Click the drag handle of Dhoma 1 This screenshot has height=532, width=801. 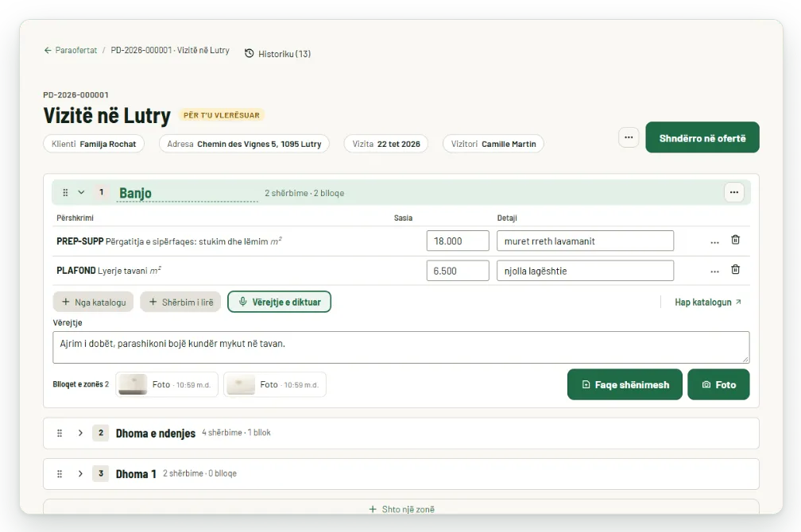click(60, 474)
